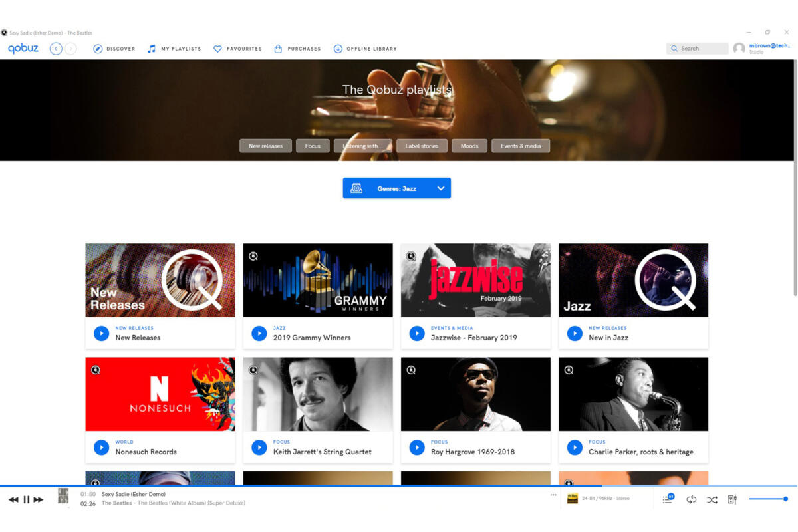This screenshot has width=798, height=532.
Task: Open the audio output settings
Action: point(732,499)
